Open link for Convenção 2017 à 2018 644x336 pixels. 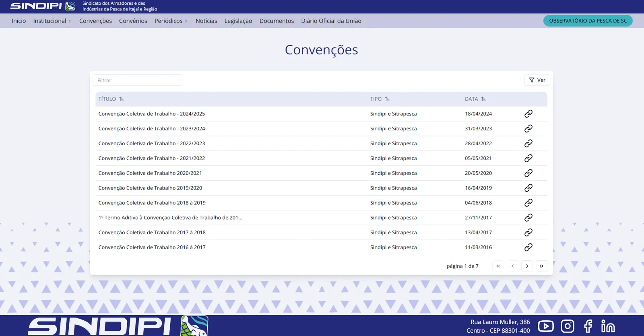pos(528,233)
